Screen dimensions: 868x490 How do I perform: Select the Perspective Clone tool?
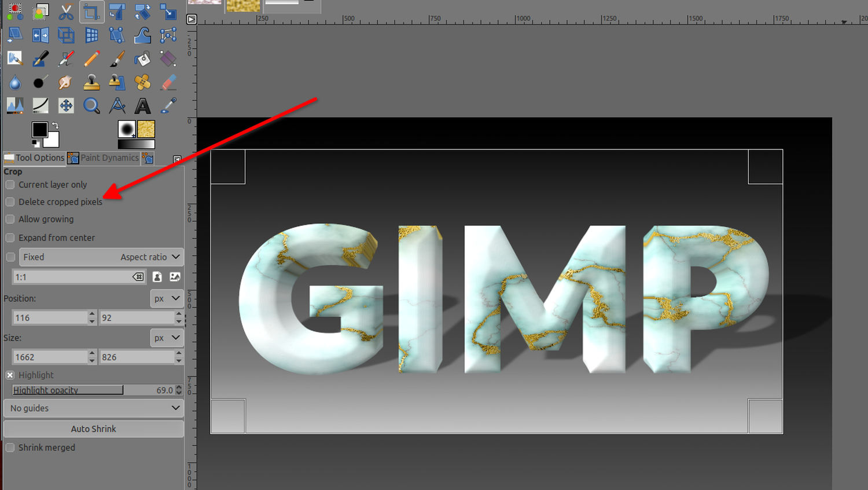tap(117, 82)
